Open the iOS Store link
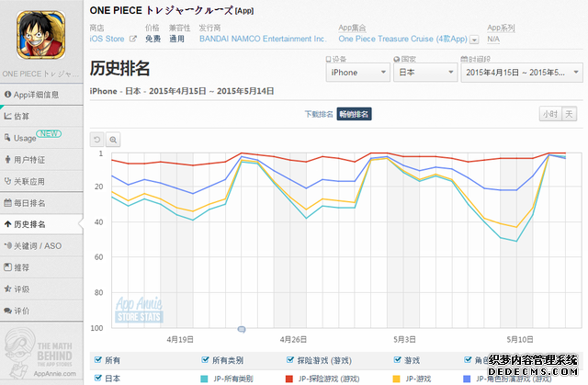This screenshot has width=588, height=385. [107, 39]
